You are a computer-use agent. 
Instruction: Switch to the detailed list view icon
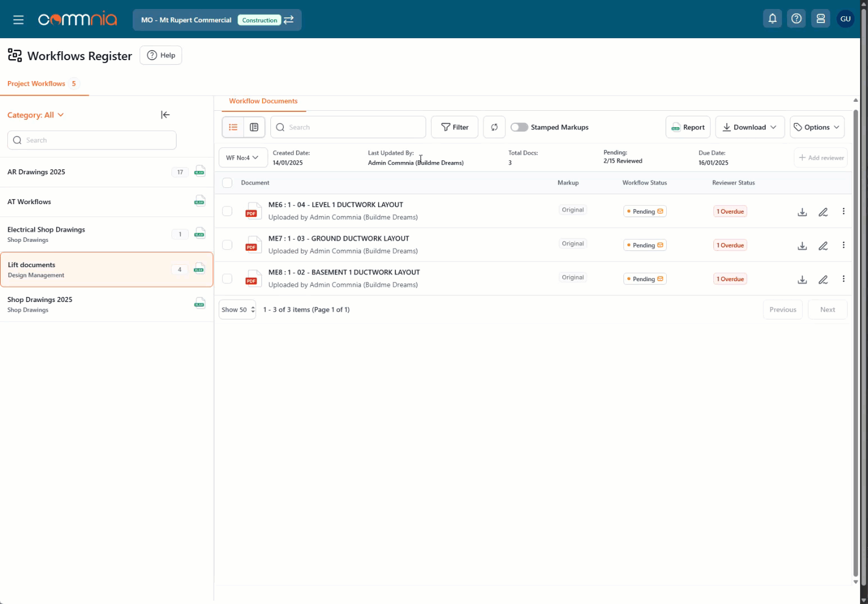[x=254, y=127]
